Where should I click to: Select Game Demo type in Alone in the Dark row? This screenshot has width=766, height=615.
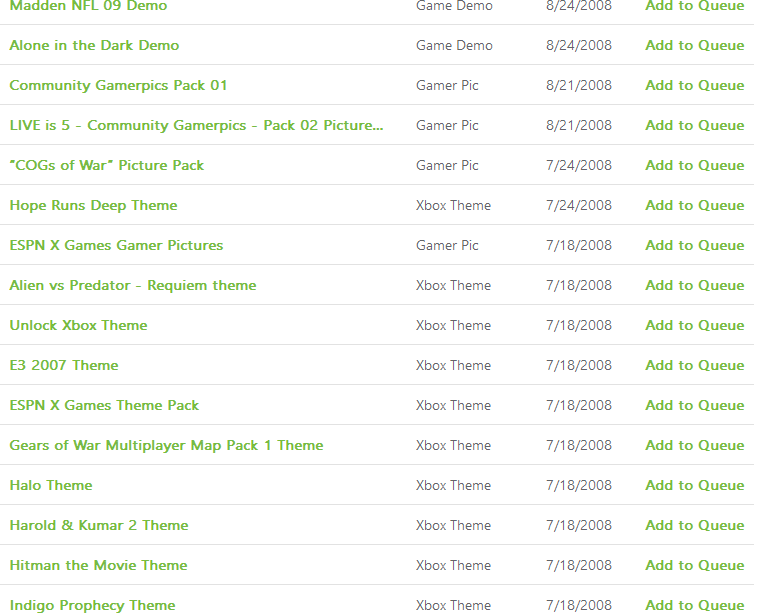pyautogui.click(x=454, y=45)
